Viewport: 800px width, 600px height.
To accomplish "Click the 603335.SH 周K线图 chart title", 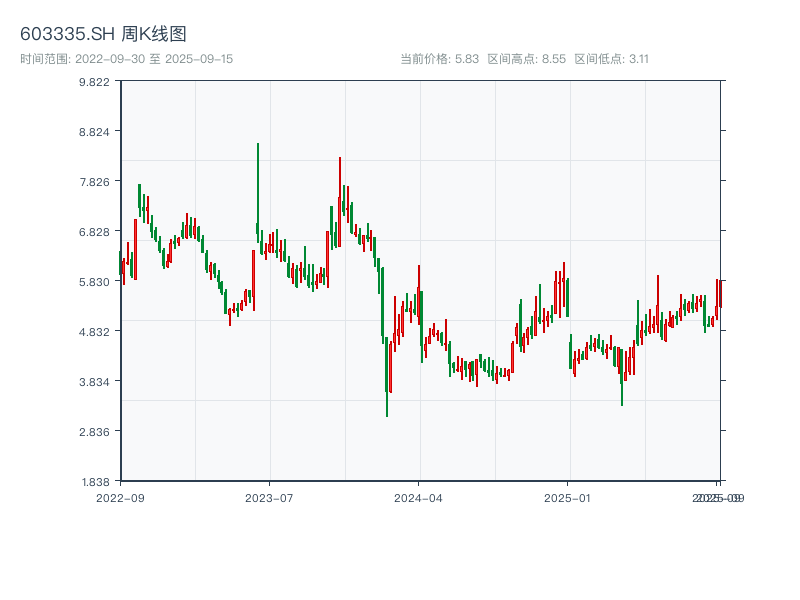I will coord(103,35).
